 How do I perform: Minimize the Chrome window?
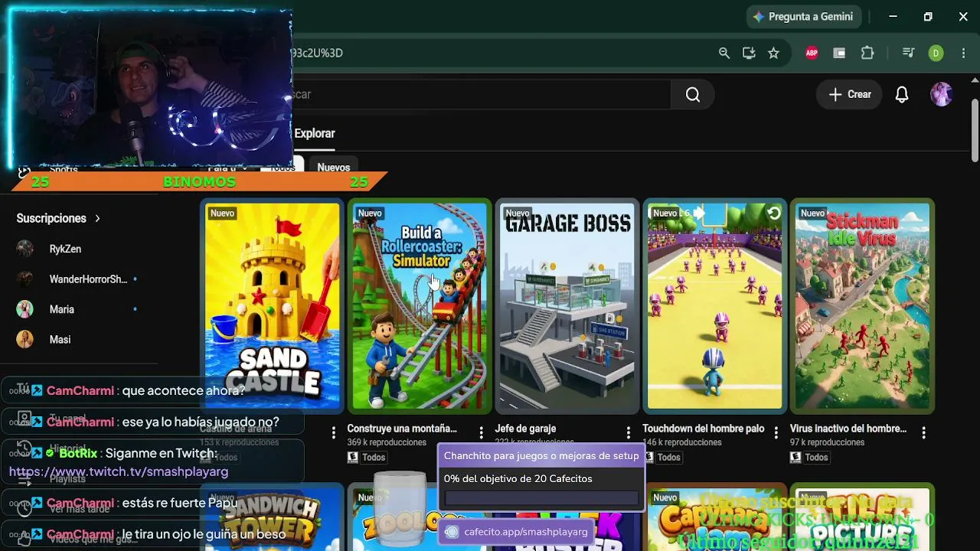(x=893, y=17)
